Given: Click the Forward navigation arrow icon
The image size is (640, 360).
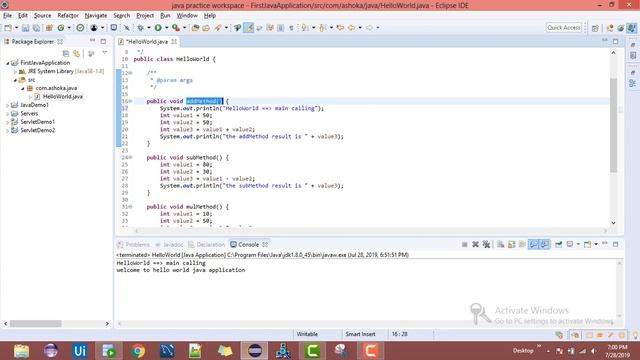Looking at the screenshot, I should (x=369, y=28).
